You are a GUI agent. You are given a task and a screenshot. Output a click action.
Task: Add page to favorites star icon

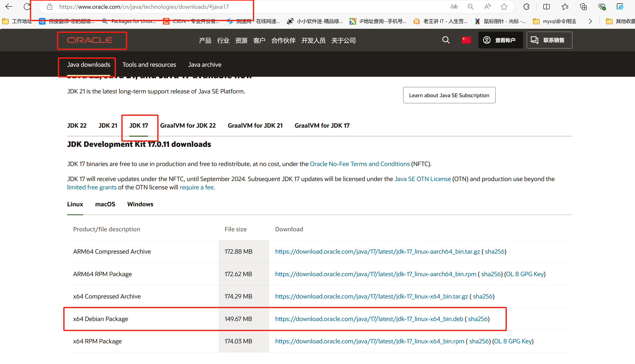(504, 7)
